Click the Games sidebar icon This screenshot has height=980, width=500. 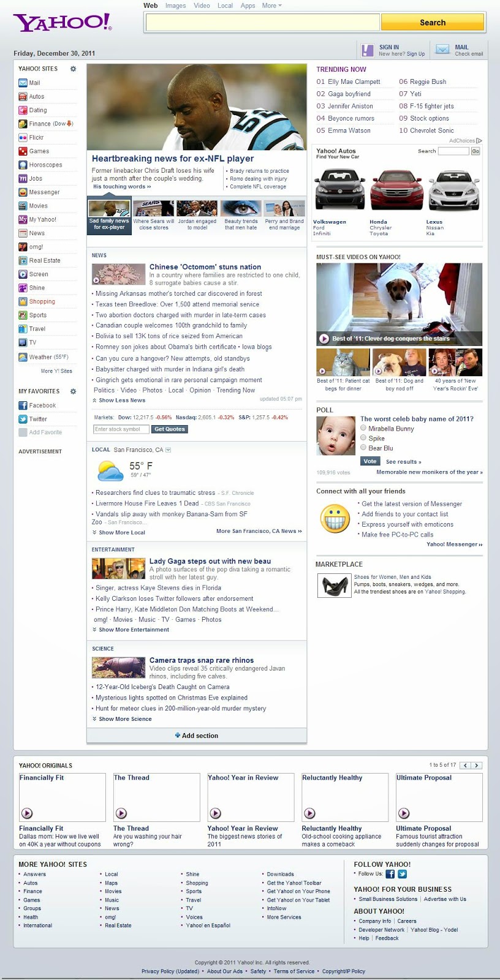(23, 151)
